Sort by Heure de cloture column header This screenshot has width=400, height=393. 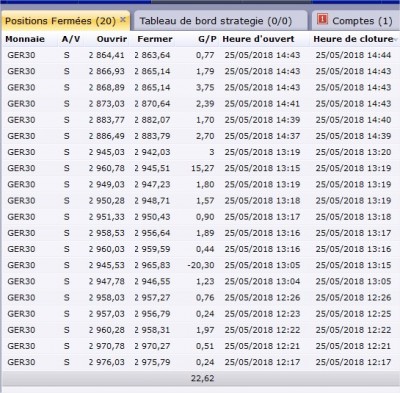pos(353,39)
